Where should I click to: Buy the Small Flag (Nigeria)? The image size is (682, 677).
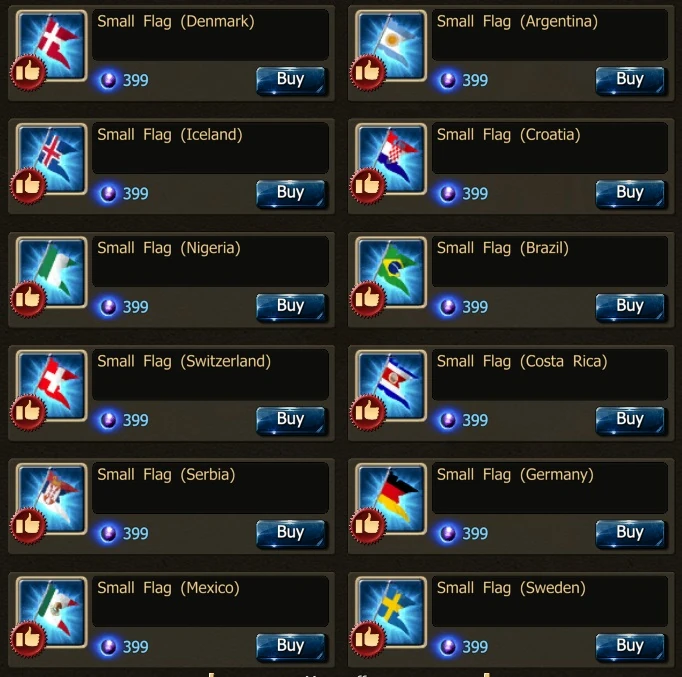[291, 307]
